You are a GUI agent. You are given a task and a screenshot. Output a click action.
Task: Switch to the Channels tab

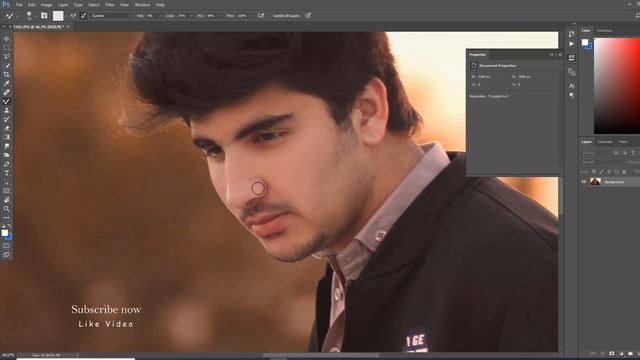pos(604,142)
